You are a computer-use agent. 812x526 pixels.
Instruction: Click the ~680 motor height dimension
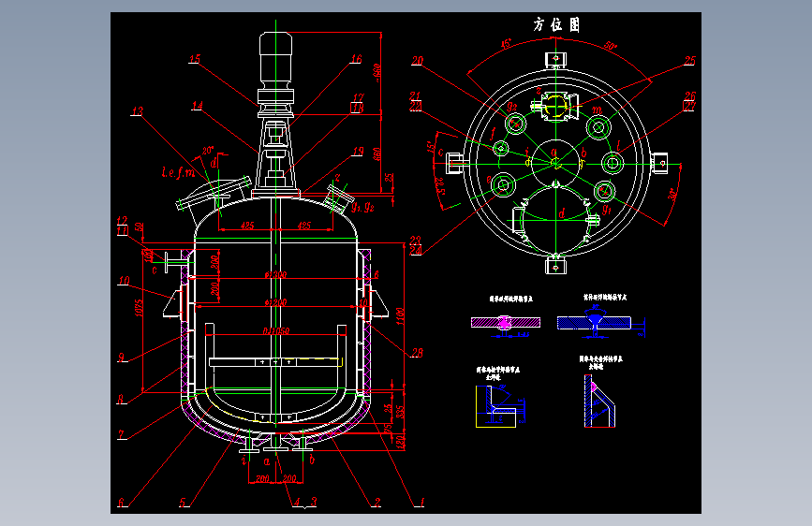click(x=376, y=72)
